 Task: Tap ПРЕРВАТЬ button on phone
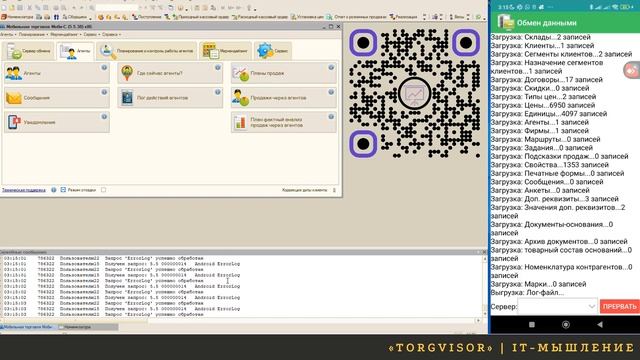point(619,307)
